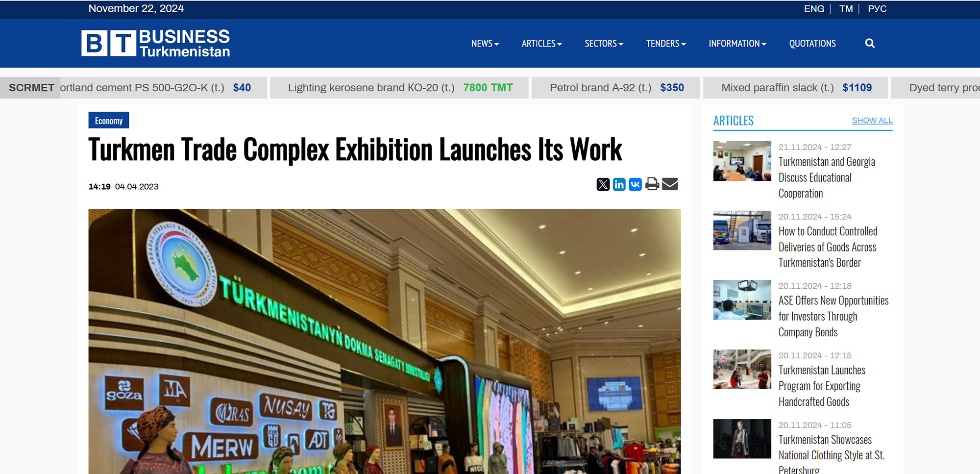Viewport: 980px width, 474px height.
Task: Click the main exhibition article photo
Action: click(385, 342)
